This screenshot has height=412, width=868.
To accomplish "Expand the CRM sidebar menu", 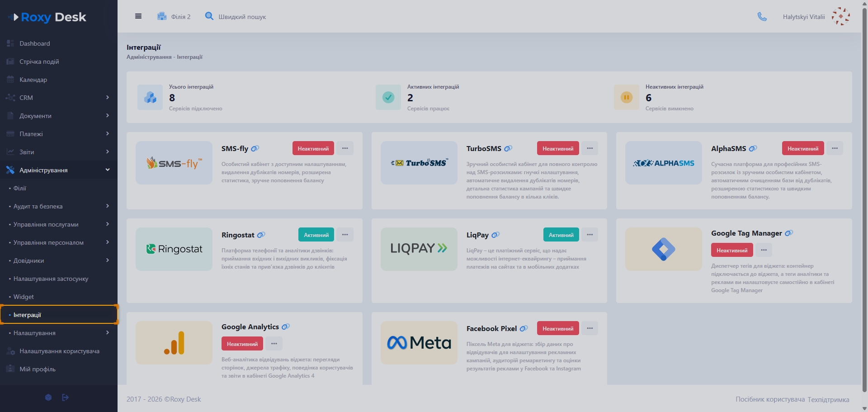I will pos(59,98).
